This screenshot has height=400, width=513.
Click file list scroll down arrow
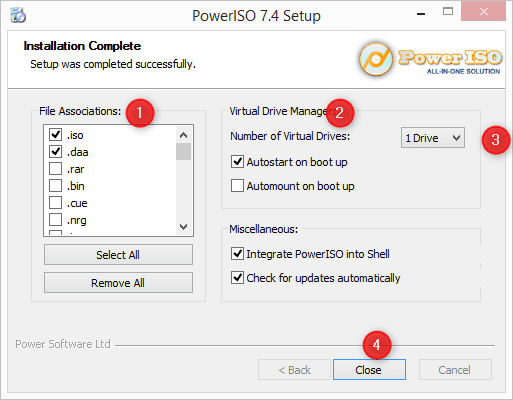pyautogui.click(x=183, y=227)
